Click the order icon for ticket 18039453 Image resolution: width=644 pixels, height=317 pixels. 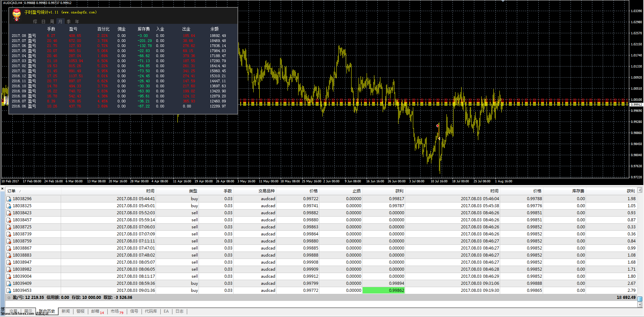[9, 290]
